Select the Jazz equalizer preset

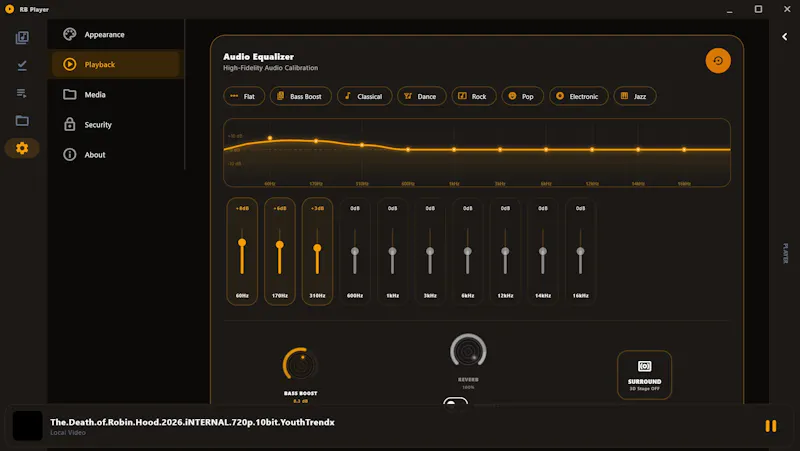click(635, 96)
